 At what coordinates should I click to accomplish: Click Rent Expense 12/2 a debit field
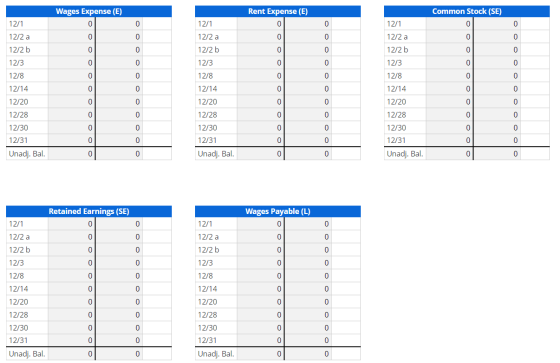click(260, 37)
